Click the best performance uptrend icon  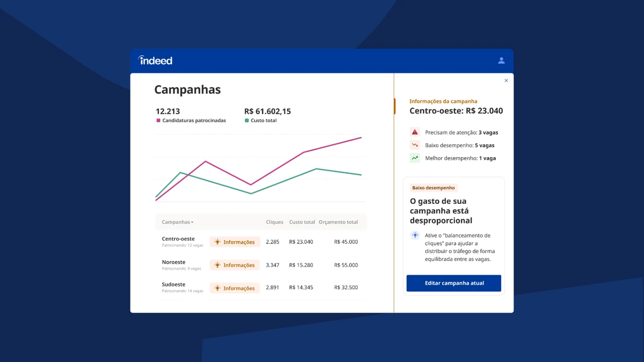pos(415,158)
